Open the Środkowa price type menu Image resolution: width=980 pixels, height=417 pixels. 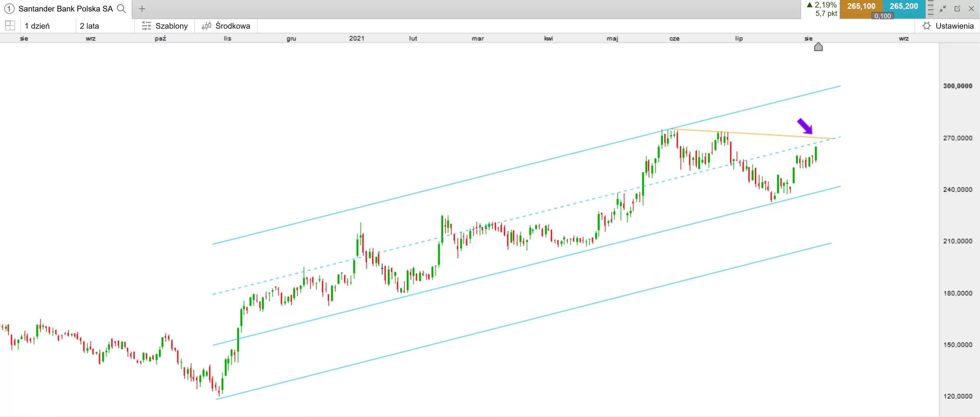point(226,26)
